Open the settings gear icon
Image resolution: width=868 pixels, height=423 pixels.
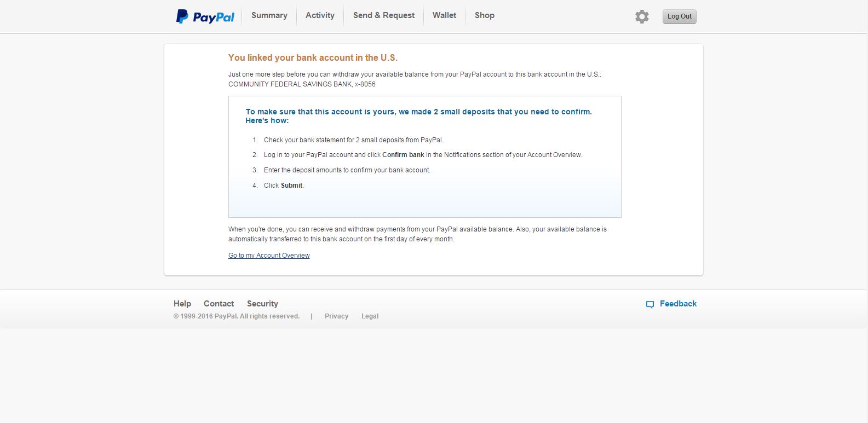(642, 16)
